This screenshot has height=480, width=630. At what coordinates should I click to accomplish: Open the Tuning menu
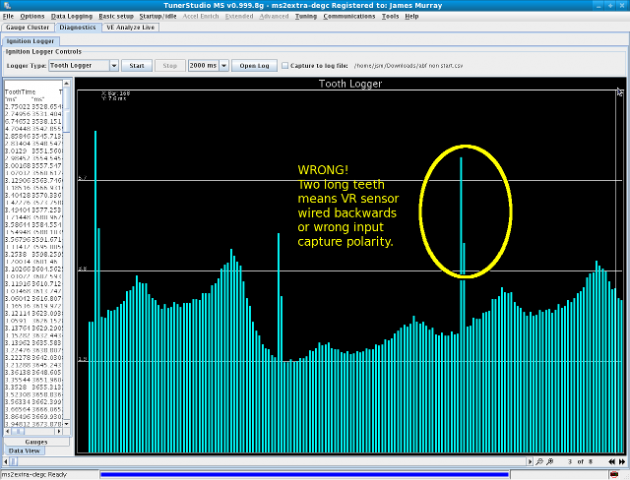[x=306, y=17]
